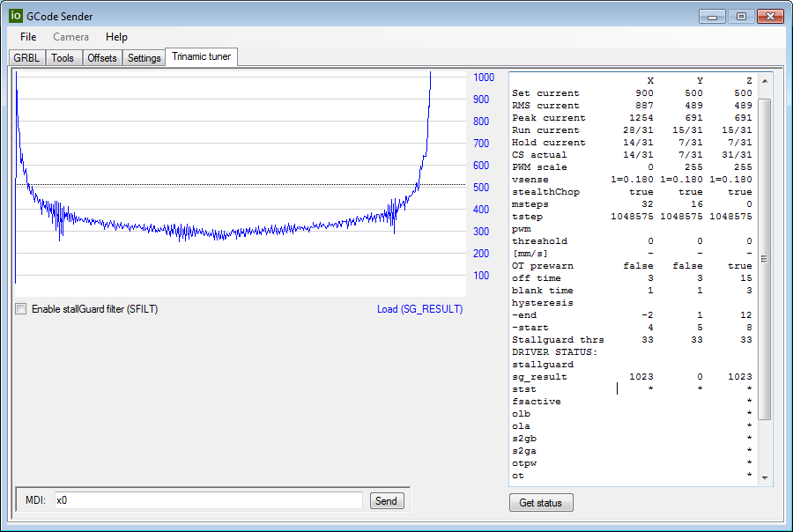793x532 pixels.
Task: Open the Camera menu
Action: coord(70,37)
